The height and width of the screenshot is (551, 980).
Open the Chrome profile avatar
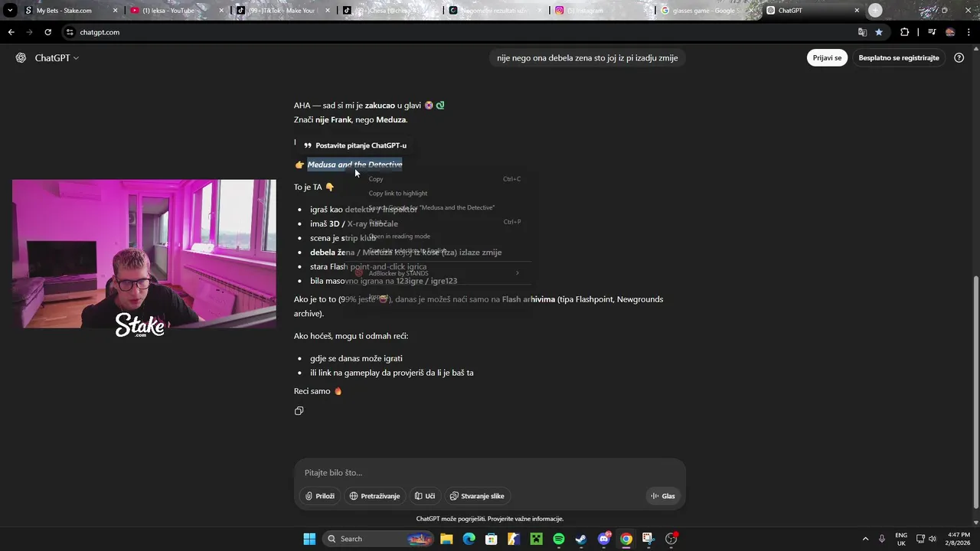coord(950,32)
